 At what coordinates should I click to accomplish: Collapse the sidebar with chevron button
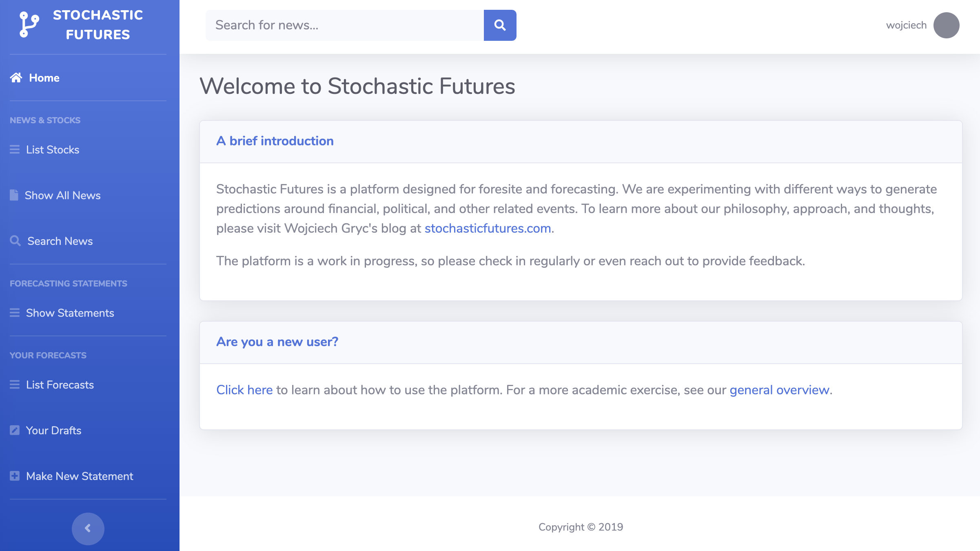pyautogui.click(x=88, y=529)
